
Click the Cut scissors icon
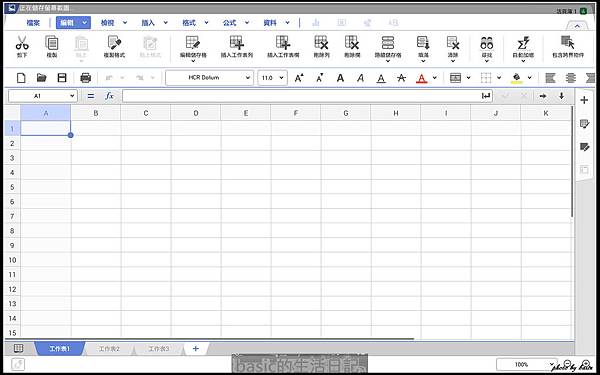click(22, 43)
